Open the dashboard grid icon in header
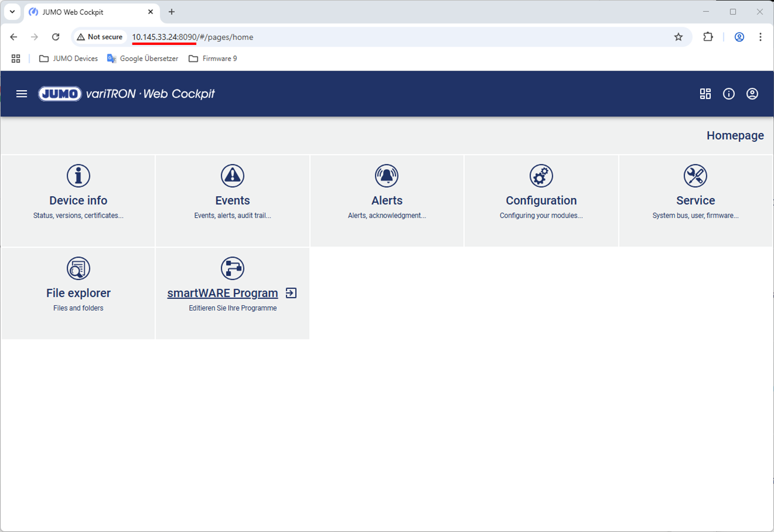774x532 pixels. pos(705,94)
